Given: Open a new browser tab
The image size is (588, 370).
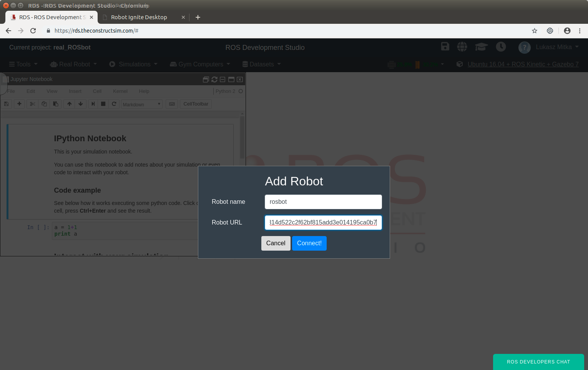Looking at the screenshot, I should tap(198, 17).
